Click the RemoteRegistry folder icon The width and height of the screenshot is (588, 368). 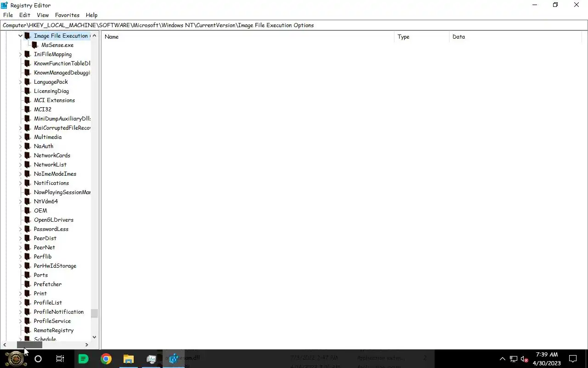tap(28, 330)
